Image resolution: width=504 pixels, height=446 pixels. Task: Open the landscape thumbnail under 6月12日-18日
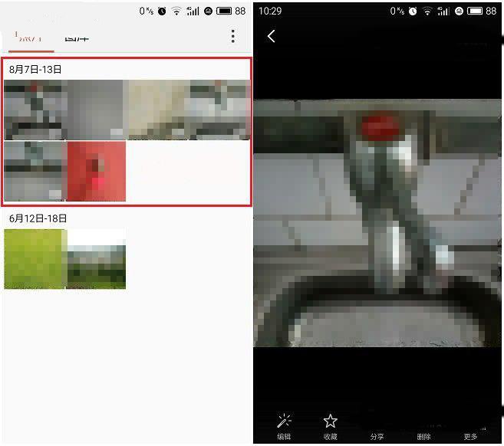[x=97, y=259]
